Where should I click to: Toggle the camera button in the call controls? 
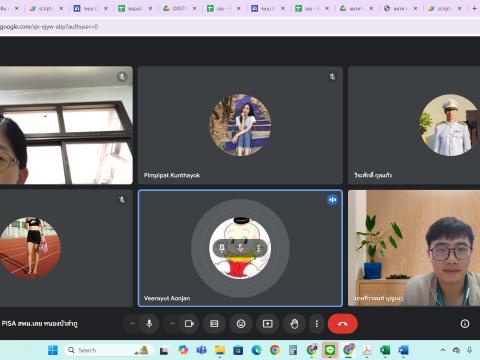coord(189,323)
